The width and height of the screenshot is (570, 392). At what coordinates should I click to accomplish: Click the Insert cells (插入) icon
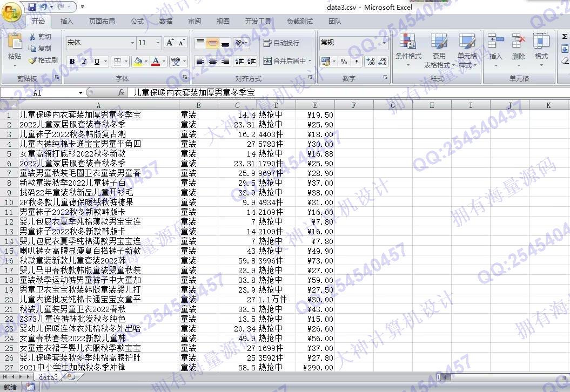click(495, 41)
